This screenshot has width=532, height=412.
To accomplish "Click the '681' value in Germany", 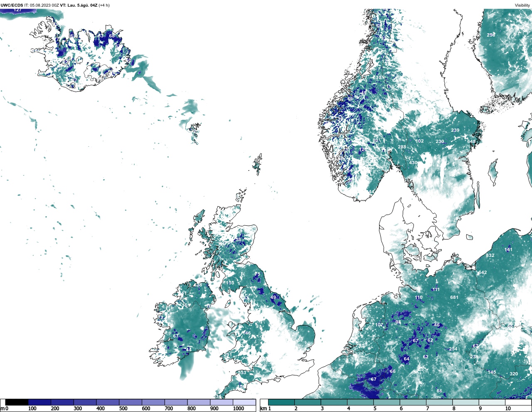I will tap(454, 297).
